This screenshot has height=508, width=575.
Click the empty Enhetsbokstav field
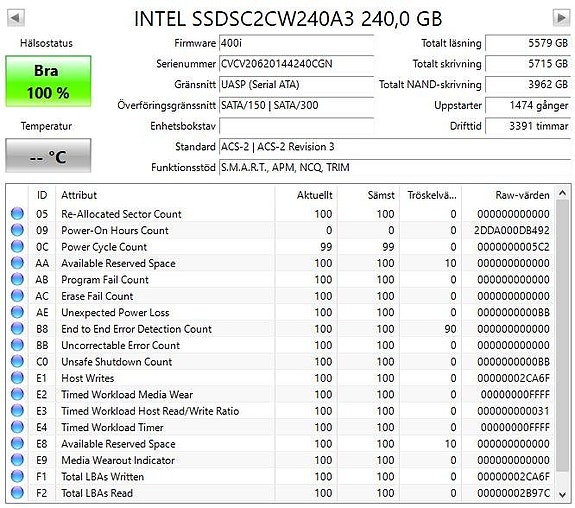(296, 126)
